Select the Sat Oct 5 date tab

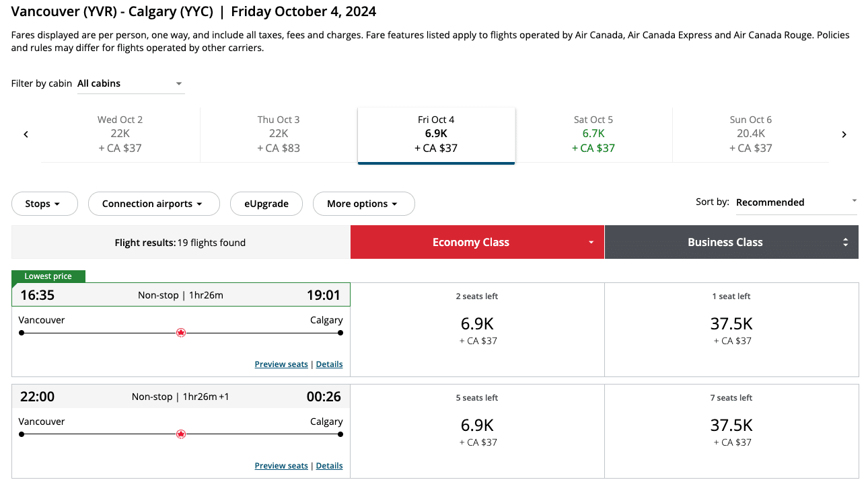pos(593,134)
